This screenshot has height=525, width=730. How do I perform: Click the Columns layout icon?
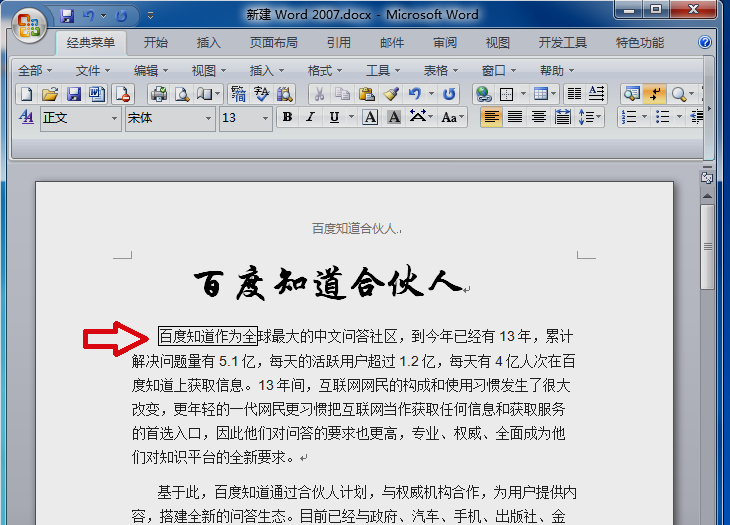tap(574, 94)
